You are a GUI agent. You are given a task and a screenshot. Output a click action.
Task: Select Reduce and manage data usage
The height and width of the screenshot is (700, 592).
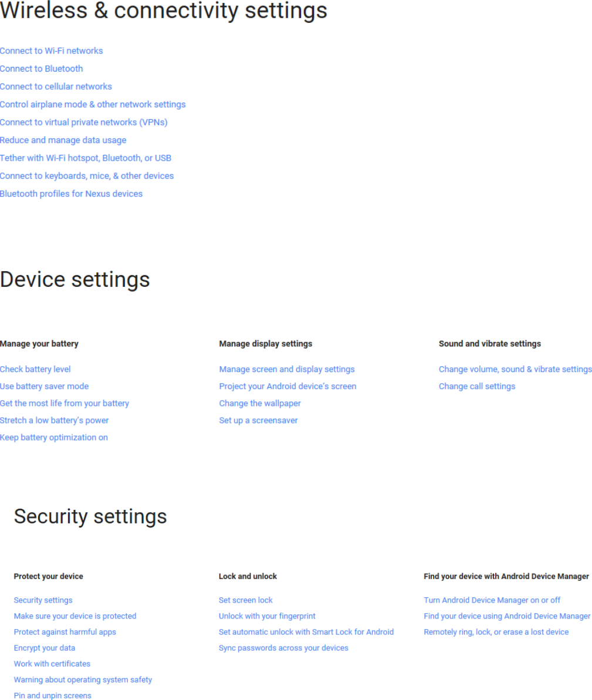63,140
